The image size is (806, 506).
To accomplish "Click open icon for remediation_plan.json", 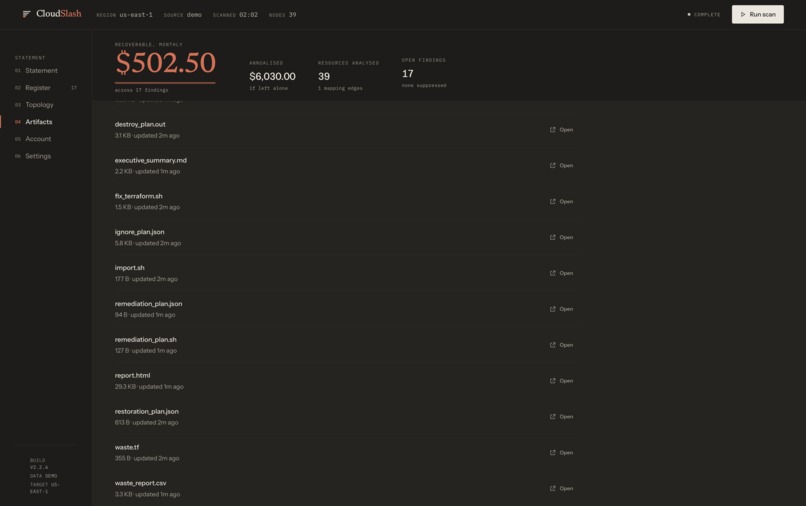I will pos(553,309).
